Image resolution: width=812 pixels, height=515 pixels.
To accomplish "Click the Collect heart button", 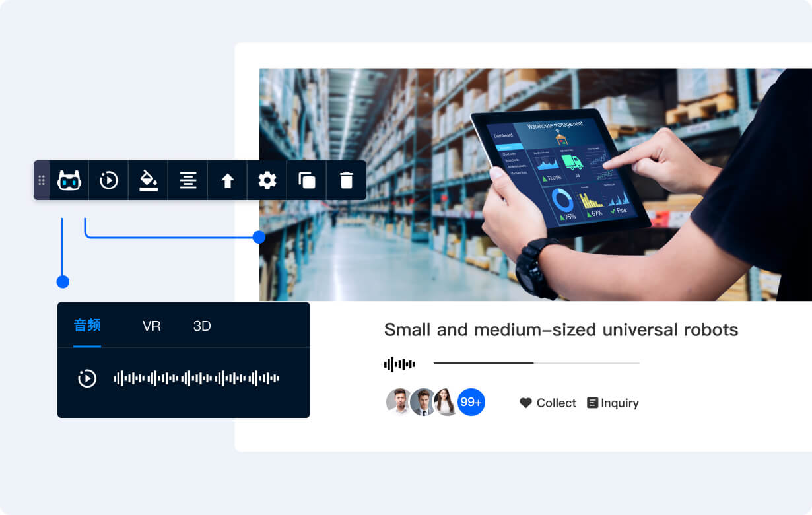I will point(548,403).
